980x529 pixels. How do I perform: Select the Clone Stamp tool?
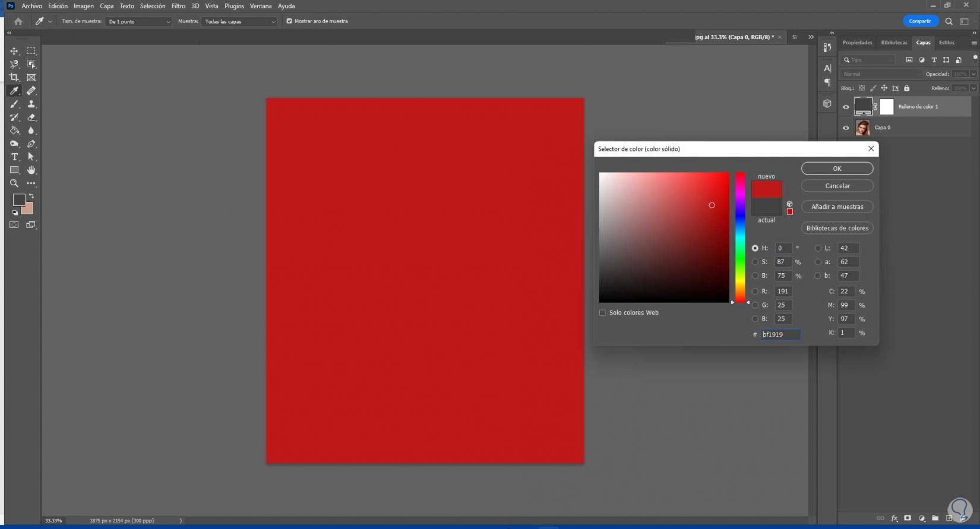[x=31, y=104]
